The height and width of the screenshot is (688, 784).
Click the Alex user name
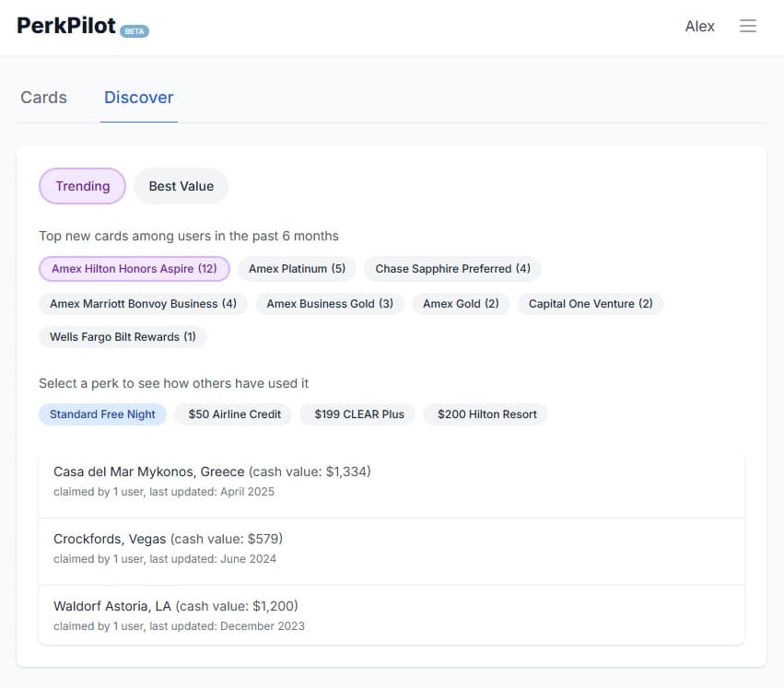coord(699,27)
